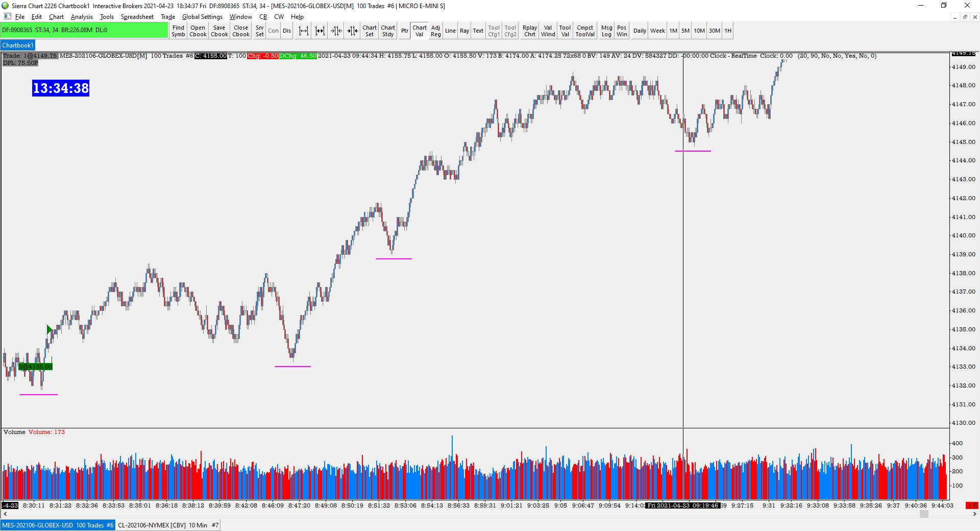Click the expand bar spacing icon with bold arrows

click(320, 31)
